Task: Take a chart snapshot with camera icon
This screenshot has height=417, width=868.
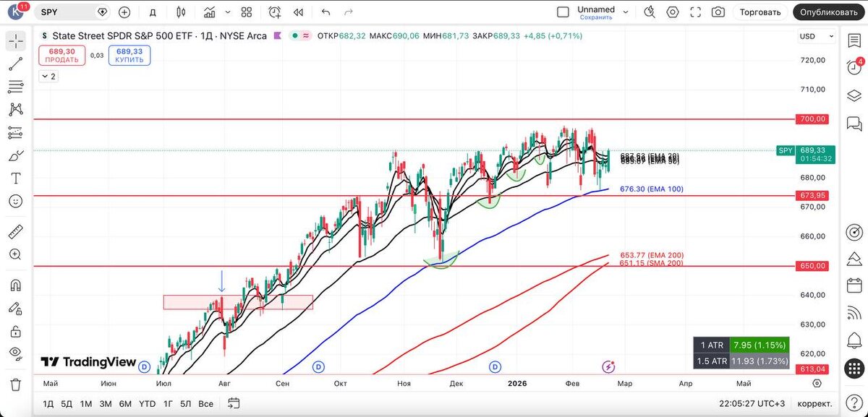Action: pos(718,12)
